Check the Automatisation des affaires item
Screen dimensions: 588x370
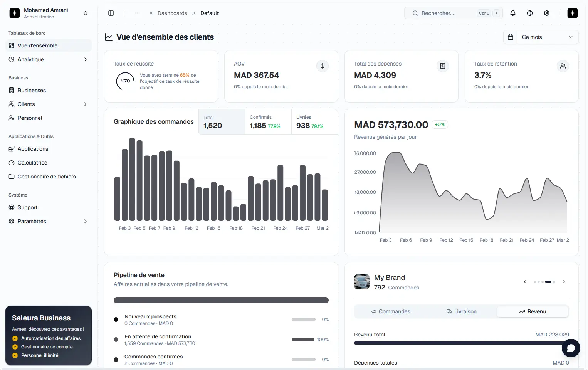(x=15, y=338)
